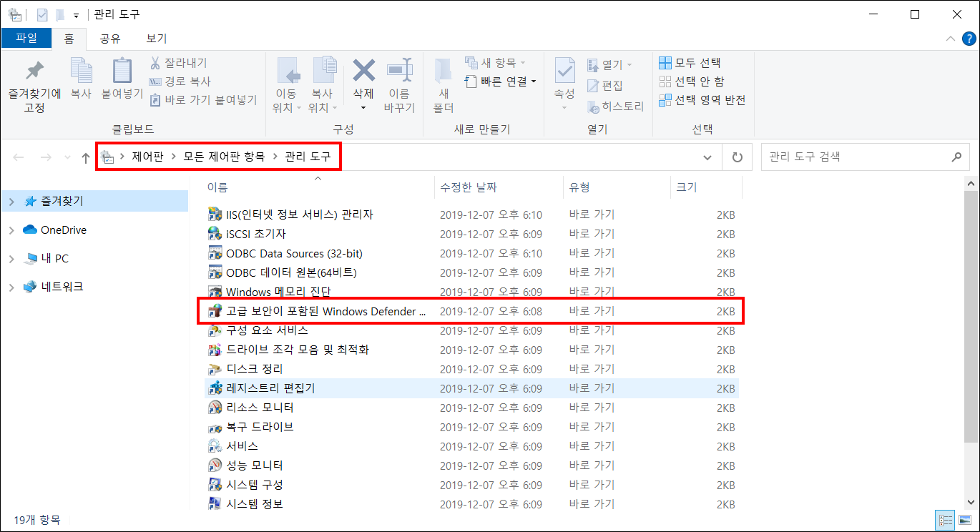Image resolution: width=980 pixels, height=532 pixels.
Task: Expand 내 PC tree node
Action: tap(11, 259)
